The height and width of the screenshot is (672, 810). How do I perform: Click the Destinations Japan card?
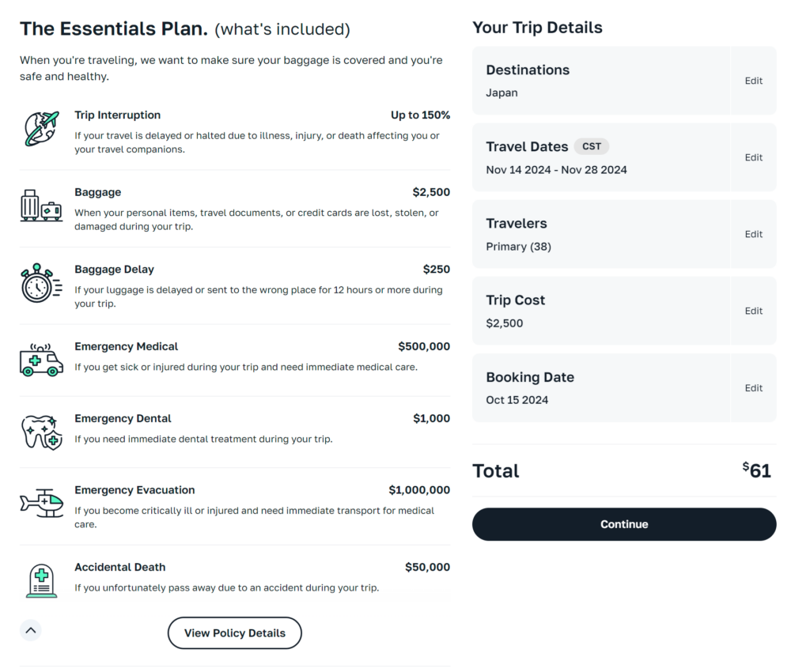pyautogui.click(x=601, y=81)
